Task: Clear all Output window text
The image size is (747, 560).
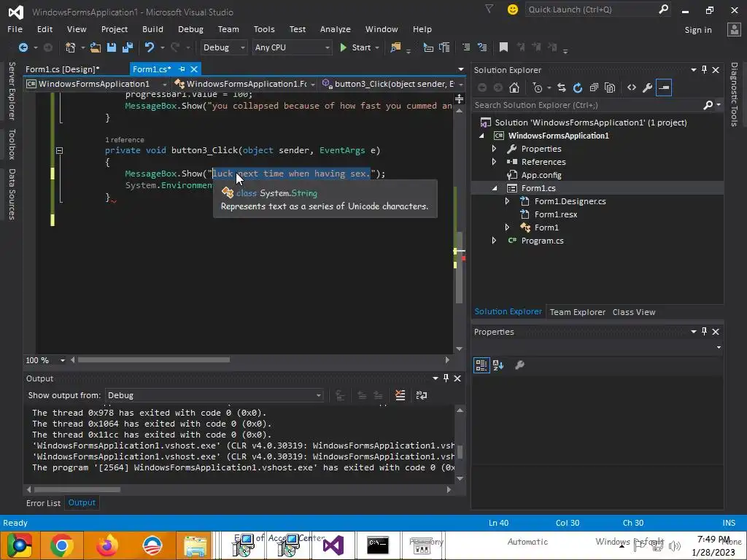Action: click(x=400, y=395)
